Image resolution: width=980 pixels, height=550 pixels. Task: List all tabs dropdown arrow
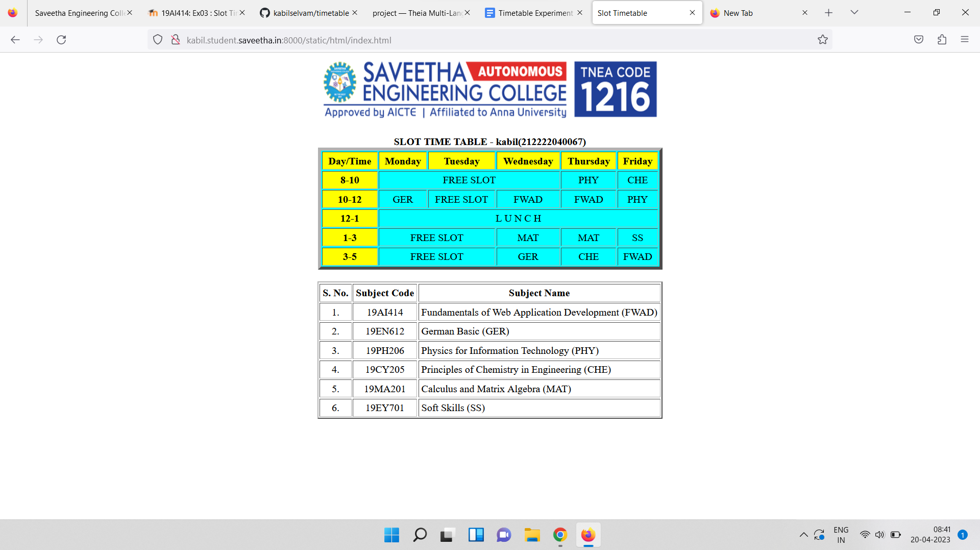[x=854, y=13]
